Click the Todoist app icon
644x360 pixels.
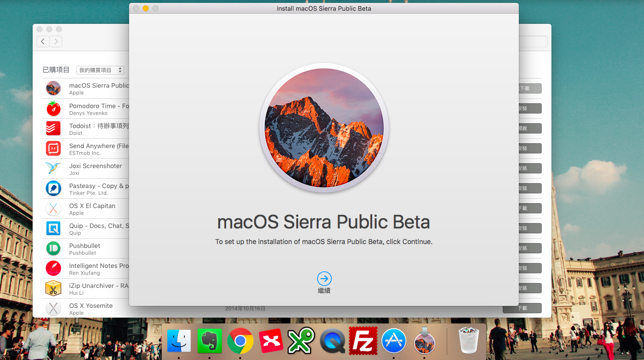[x=53, y=128]
